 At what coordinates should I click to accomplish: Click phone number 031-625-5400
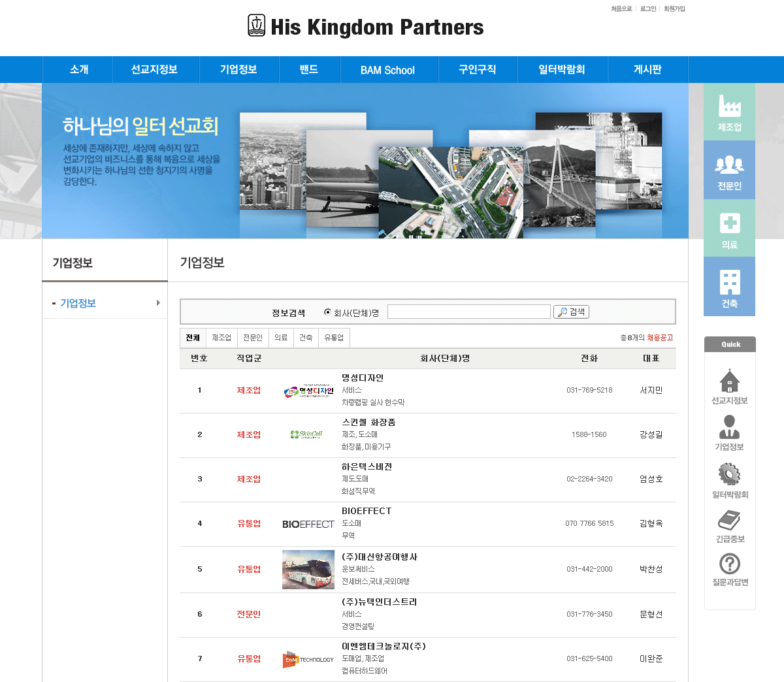(589, 659)
